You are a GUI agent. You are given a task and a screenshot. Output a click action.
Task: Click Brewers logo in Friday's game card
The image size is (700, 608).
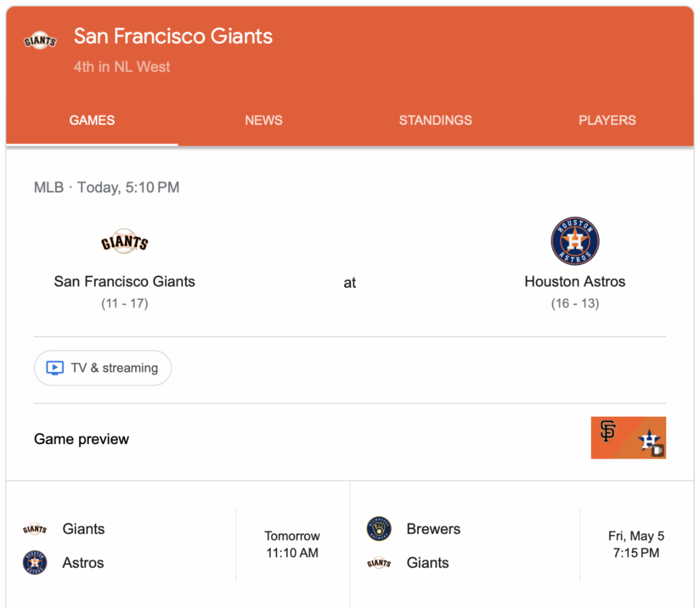pyautogui.click(x=379, y=529)
